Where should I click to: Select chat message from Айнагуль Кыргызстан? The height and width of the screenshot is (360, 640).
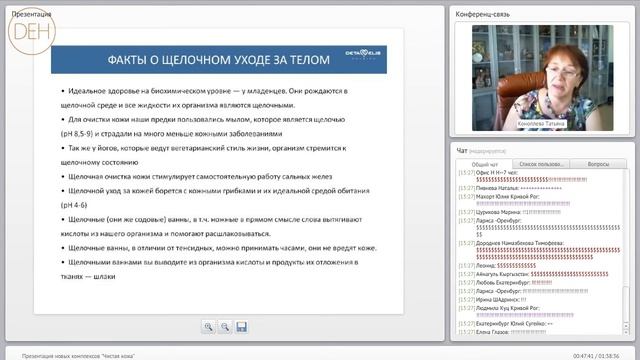(533, 274)
